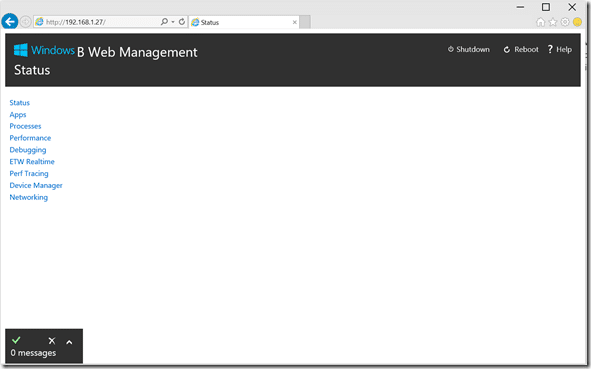The height and width of the screenshot is (369, 591).
Task: Click the search magnifier in address bar
Action: click(164, 22)
